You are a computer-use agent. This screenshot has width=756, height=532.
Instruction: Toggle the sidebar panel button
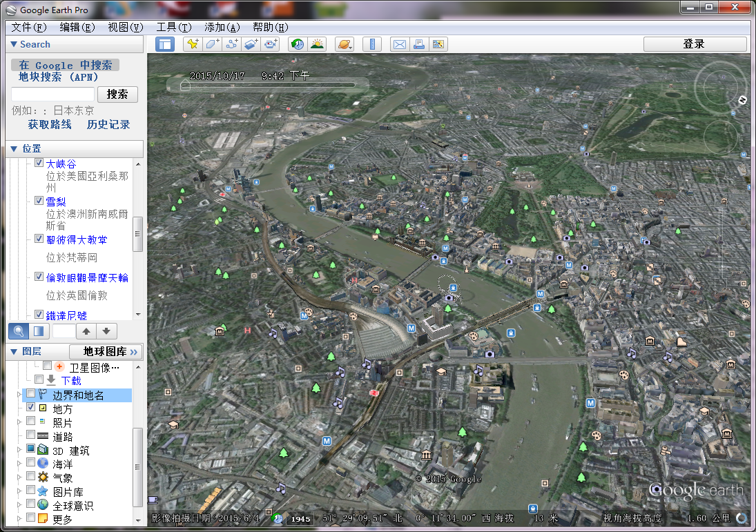[x=165, y=44]
